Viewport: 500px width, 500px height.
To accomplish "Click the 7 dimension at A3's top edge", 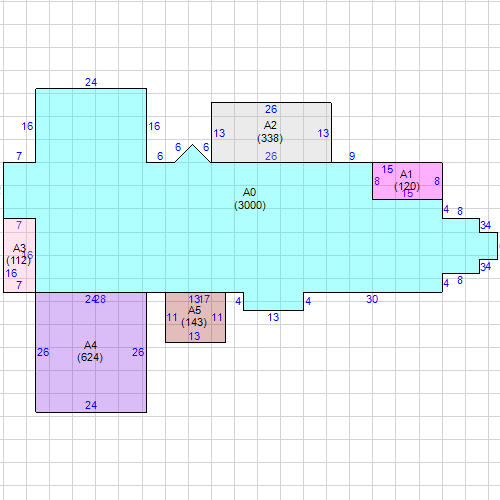I will tap(19, 225).
